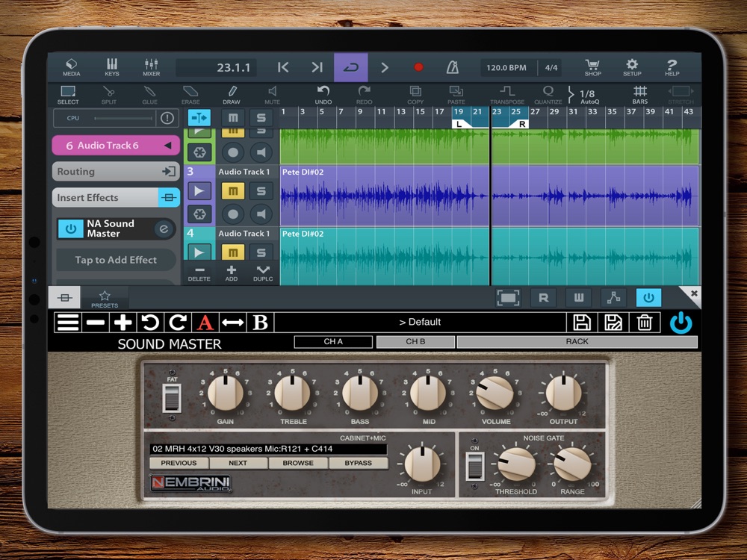The height and width of the screenshot is (560, 747).
Task: Open the Setup settings
Action: pyautogui.click(x=632, y=67)
